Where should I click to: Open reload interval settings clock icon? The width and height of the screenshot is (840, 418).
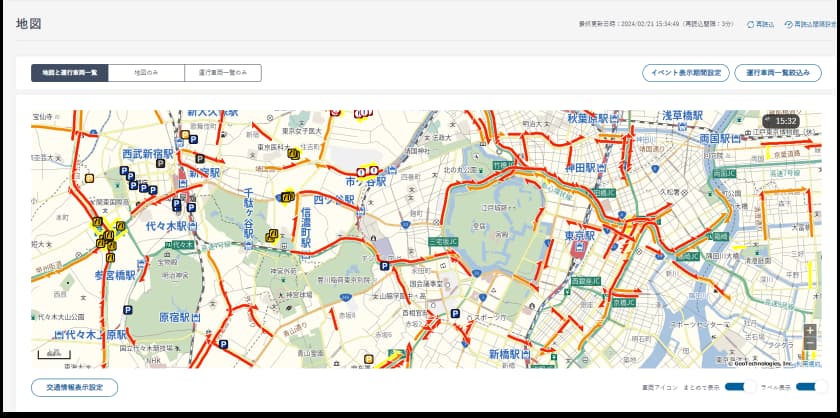point(788,24)
